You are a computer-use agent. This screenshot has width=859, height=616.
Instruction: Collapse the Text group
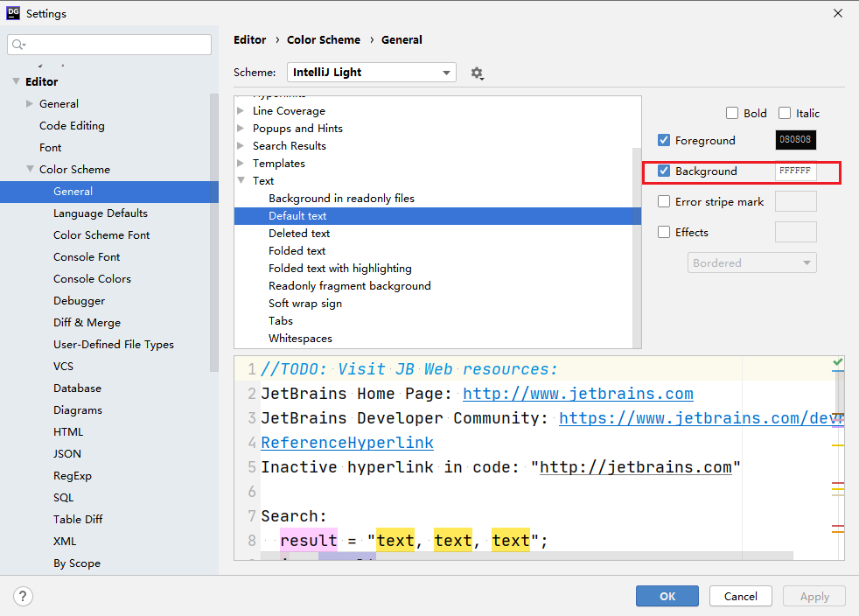point(241,180)
